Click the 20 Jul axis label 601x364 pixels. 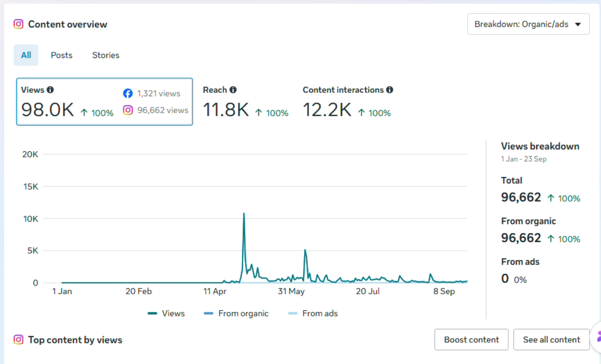pos(368,291)
